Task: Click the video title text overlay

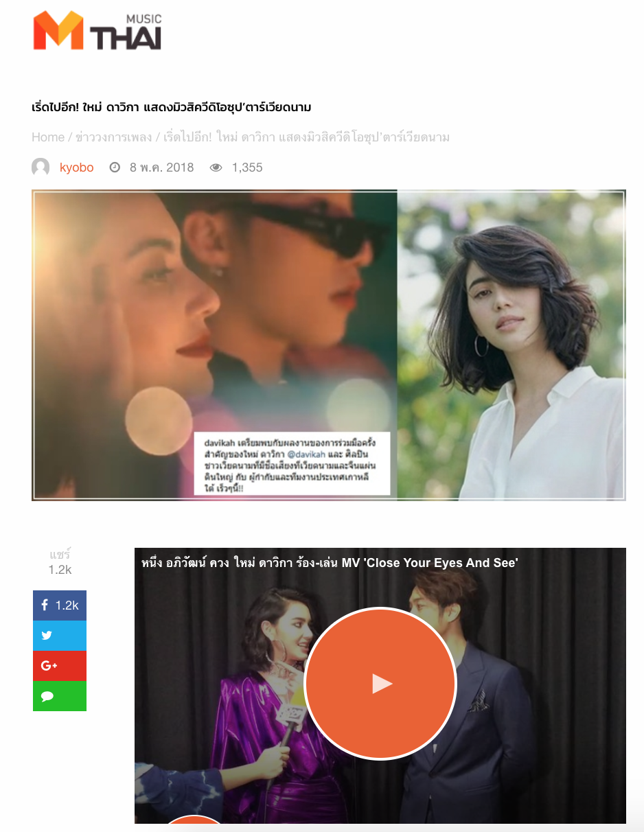Action: (x=330, y=563)
